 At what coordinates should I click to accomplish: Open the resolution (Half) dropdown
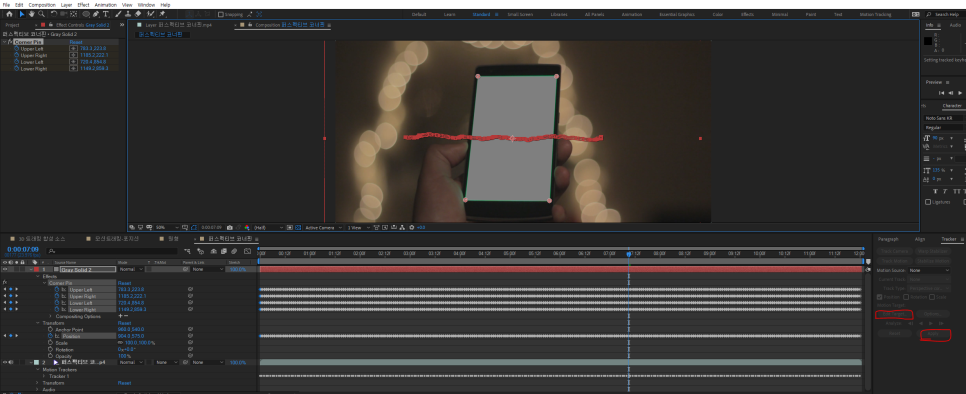point(269,227)
